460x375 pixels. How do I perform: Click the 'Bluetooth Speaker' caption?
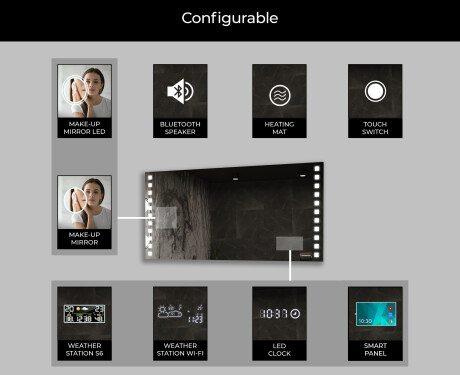pos(180,128)
